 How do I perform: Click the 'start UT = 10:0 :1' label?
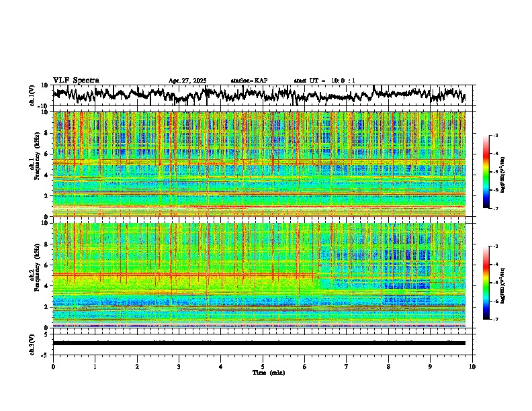click(x=324, y=81)
